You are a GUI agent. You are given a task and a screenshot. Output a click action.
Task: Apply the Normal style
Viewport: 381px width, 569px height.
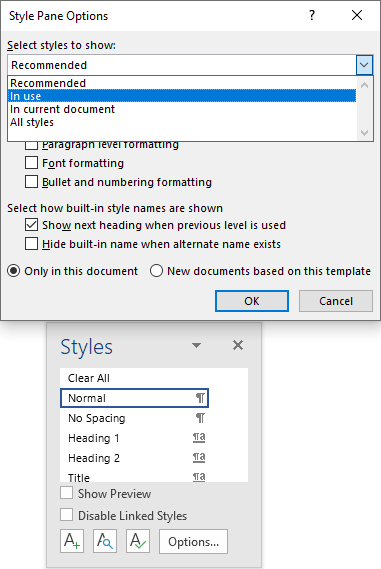pyautogui.click(x=134, y=398)
